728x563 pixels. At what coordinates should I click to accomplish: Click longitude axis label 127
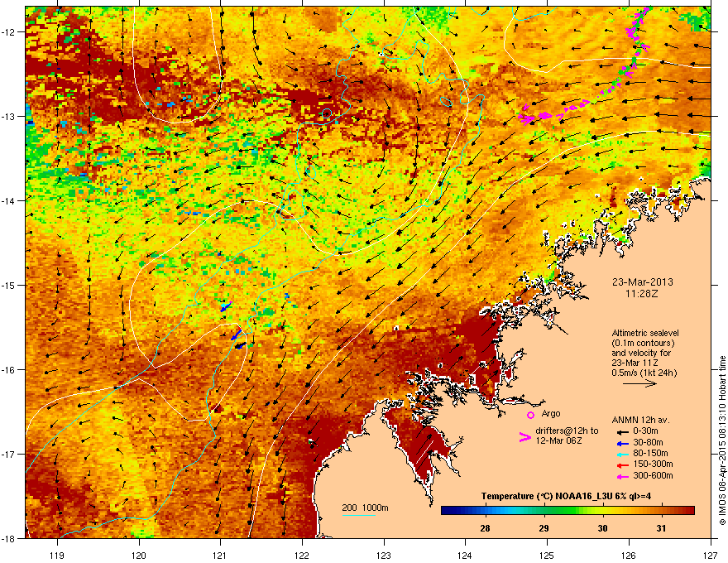pyautogui.click(x=711, y=555)
